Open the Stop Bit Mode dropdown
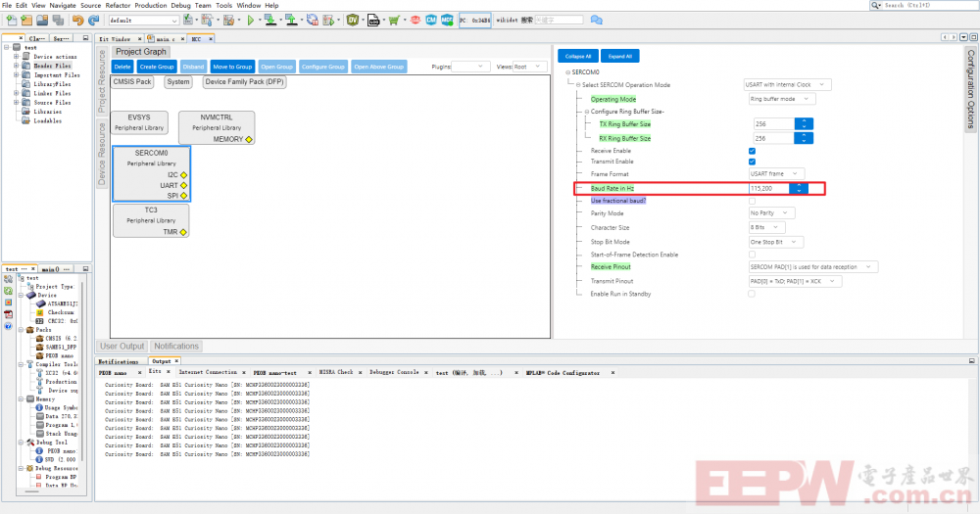 click(x=775, y=242)
